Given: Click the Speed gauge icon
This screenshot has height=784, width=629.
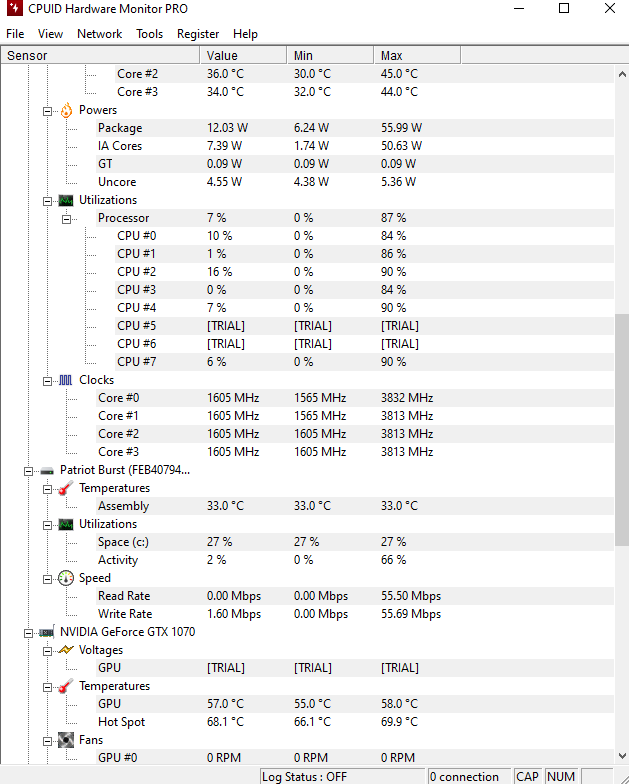Looking at the screenshot, I should [x=66, y=578].
